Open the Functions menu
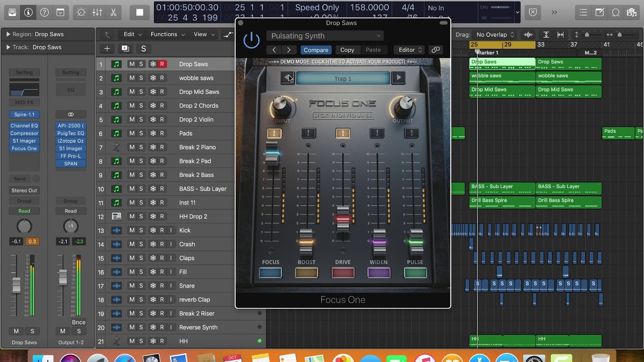The image size is (644, 362). point(168,34)
